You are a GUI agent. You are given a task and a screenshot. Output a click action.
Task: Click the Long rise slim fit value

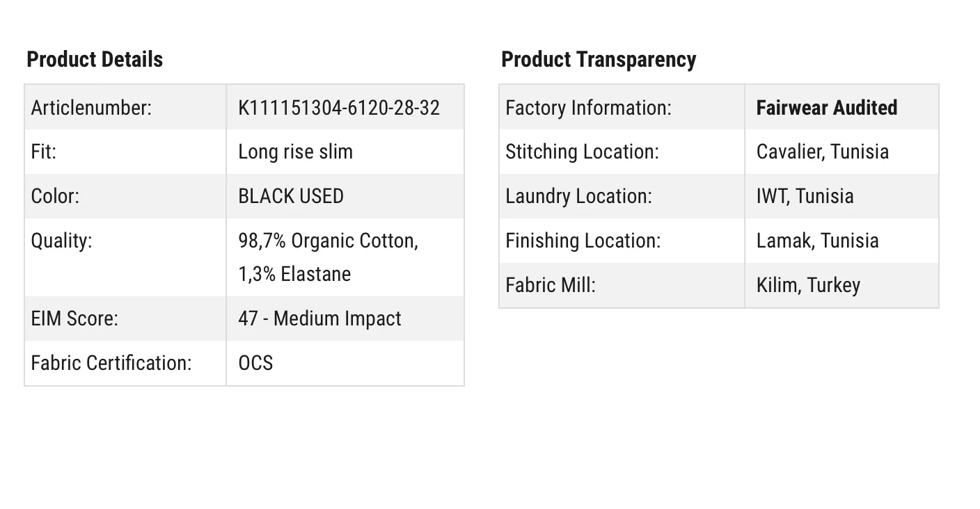295,152
